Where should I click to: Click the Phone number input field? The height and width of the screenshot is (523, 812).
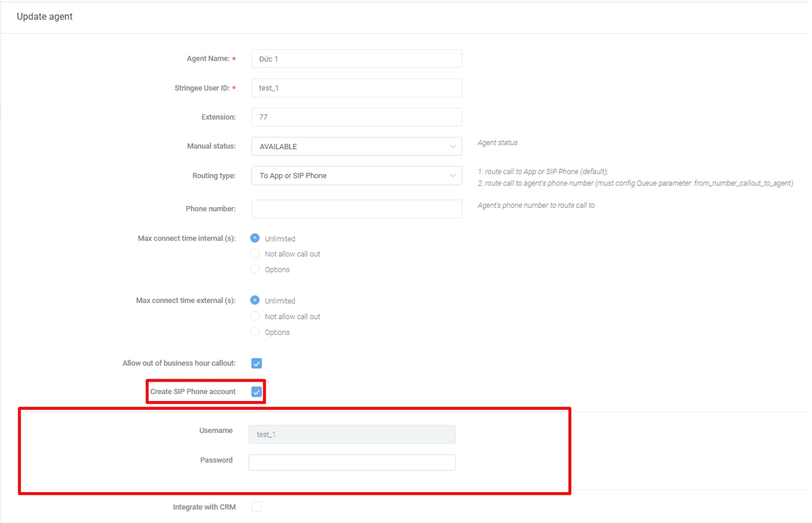coord(356,209)
